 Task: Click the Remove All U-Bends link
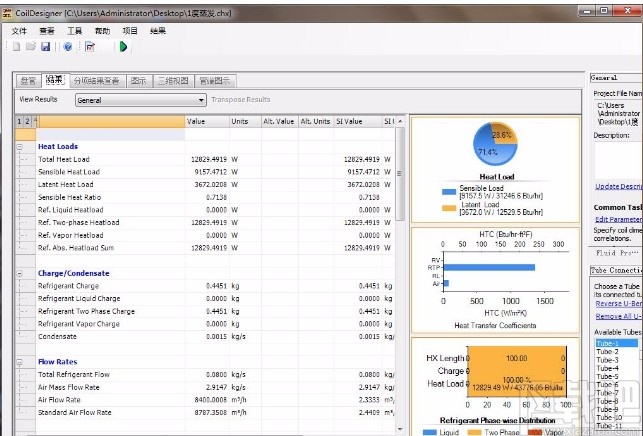tap(619, 316)
